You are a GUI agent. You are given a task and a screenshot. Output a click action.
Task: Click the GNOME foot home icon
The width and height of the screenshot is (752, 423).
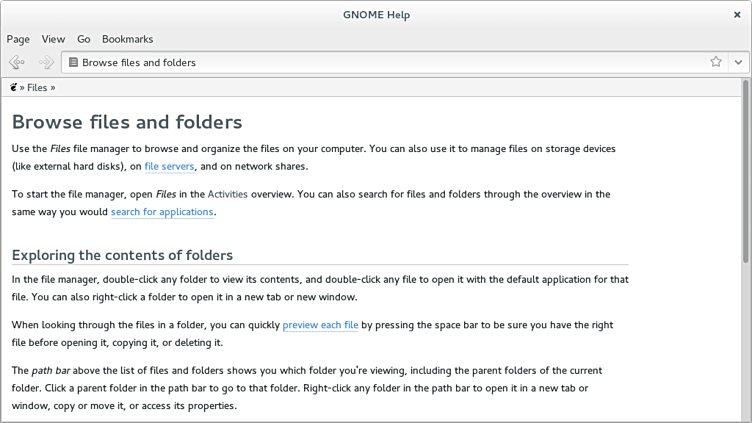(13, 87)
